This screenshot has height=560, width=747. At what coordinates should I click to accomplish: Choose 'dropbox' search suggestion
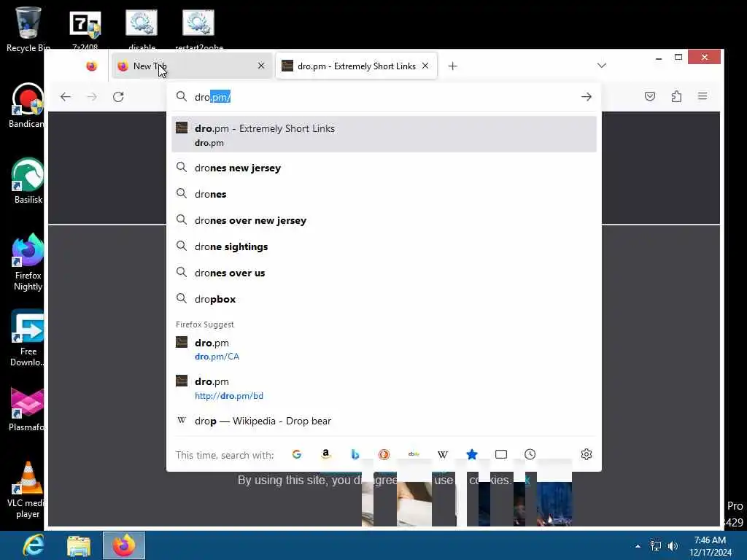pyautogui.click(x=384, y=299)
